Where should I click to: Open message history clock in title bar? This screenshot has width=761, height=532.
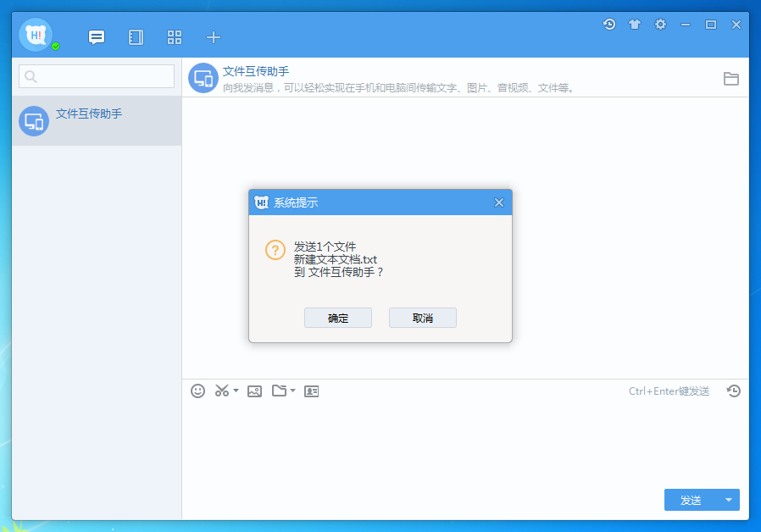tap(609, 25)
